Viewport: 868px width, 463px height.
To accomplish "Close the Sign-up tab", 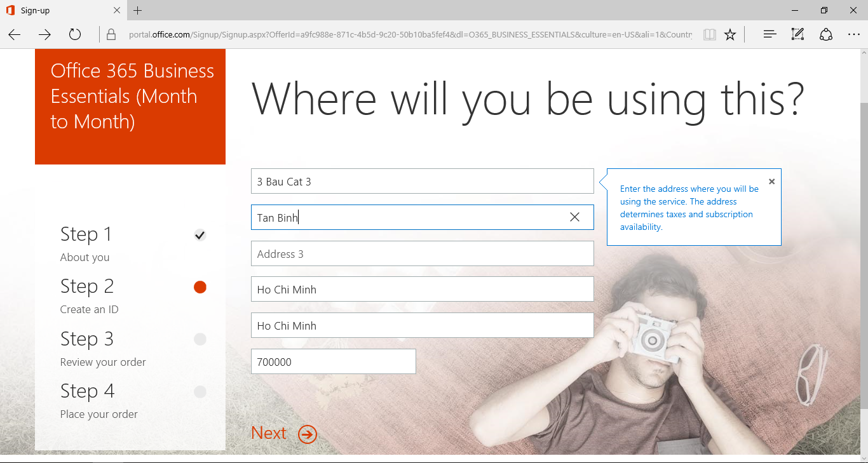I will [117, 10].
